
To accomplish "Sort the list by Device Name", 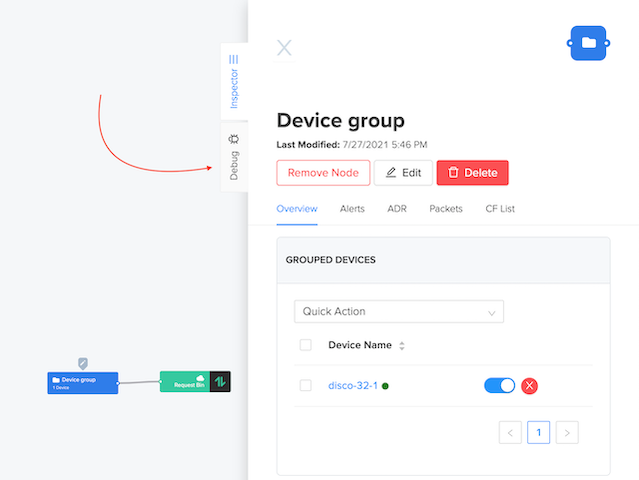I will [x=402, y=346].
